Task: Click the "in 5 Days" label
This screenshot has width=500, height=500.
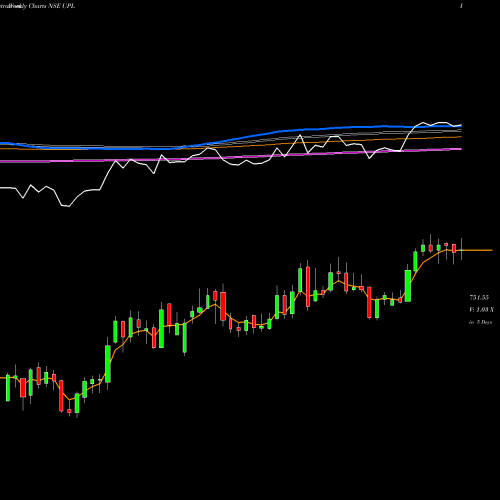Action: click(480, 322)
